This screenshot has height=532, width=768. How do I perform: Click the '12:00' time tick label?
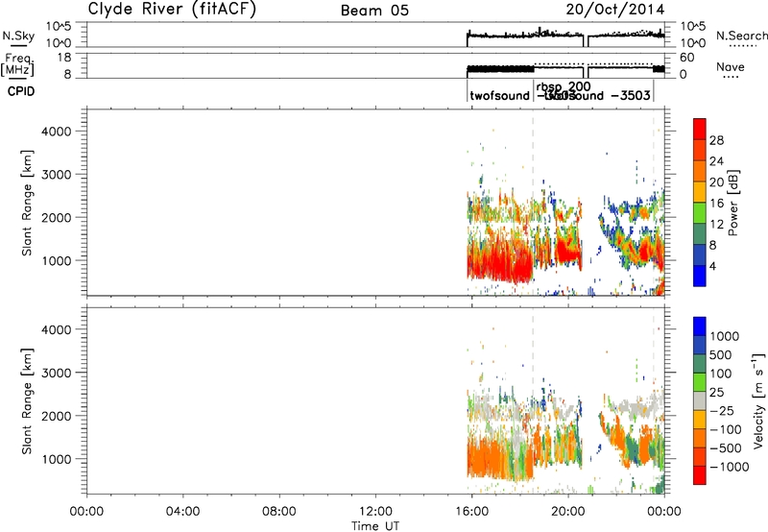click(375, 512)
